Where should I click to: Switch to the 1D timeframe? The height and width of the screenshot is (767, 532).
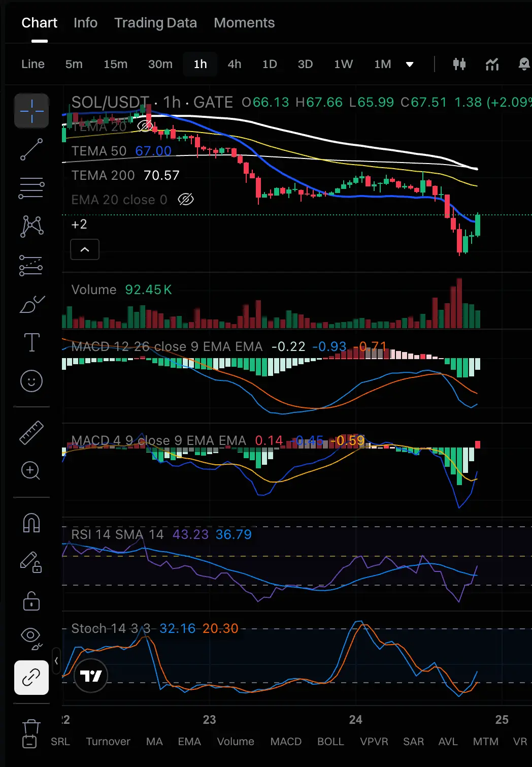tap(270, 64)
